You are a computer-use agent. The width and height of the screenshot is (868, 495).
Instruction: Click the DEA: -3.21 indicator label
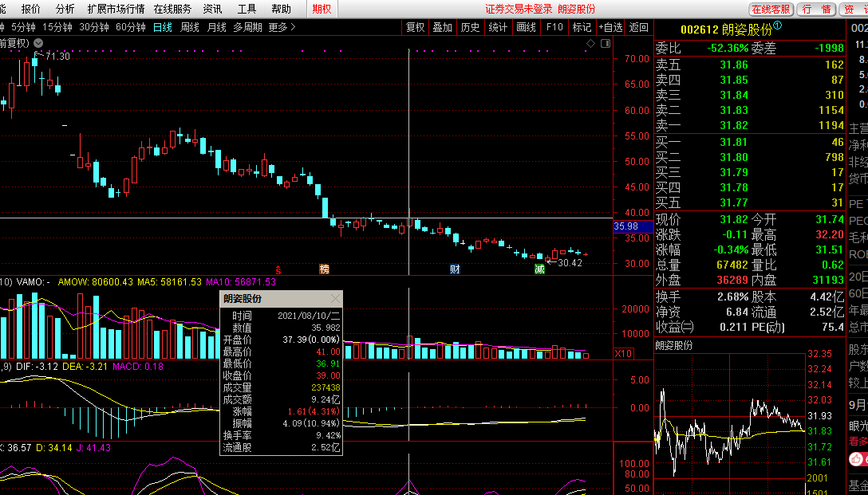coord(85,366)
